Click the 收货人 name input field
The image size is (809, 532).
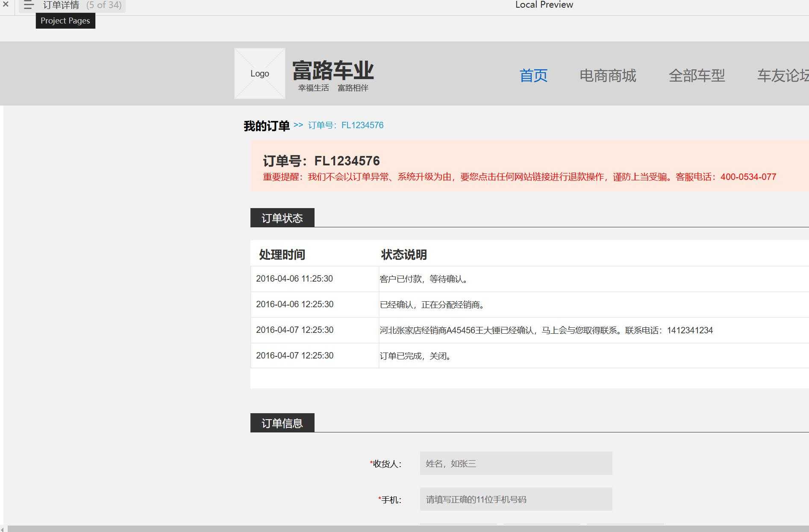[x=515, y=463]
